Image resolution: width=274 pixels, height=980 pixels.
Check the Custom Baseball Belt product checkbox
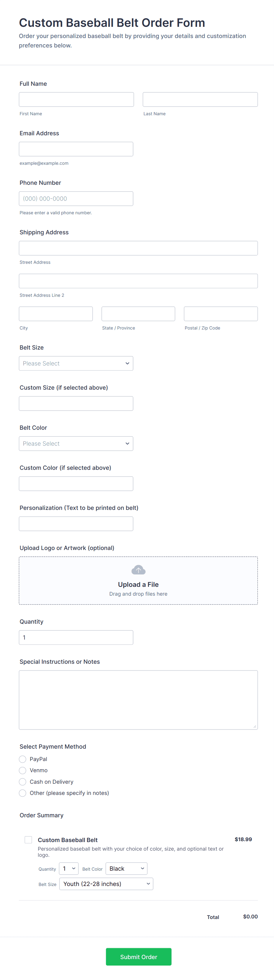point(29,840)
